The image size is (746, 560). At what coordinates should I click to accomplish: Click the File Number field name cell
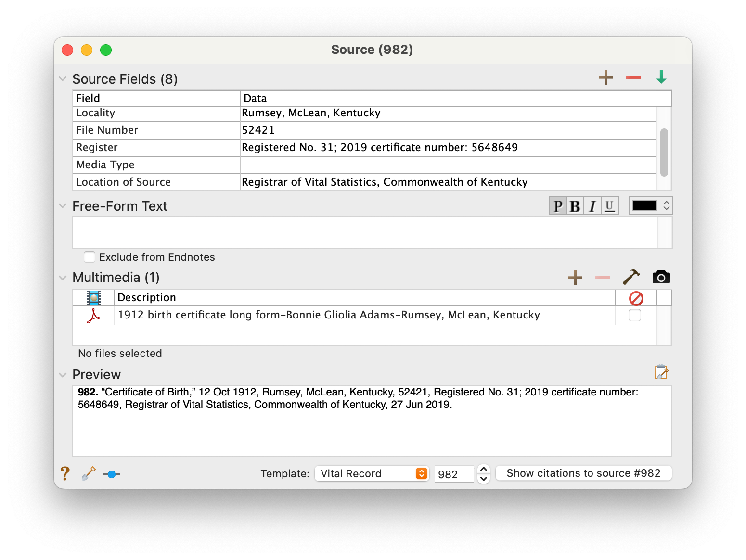[x=156, y=130]
